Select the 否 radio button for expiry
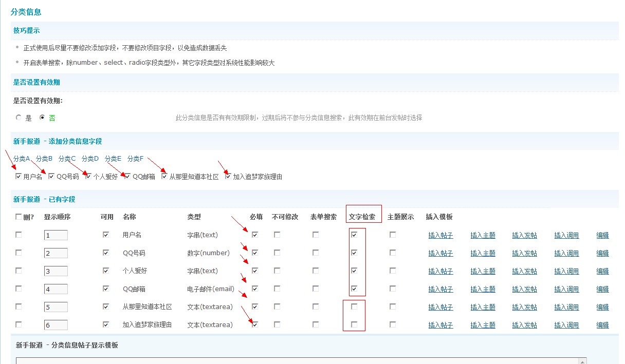Screen dimensions: 625x364 42,118
